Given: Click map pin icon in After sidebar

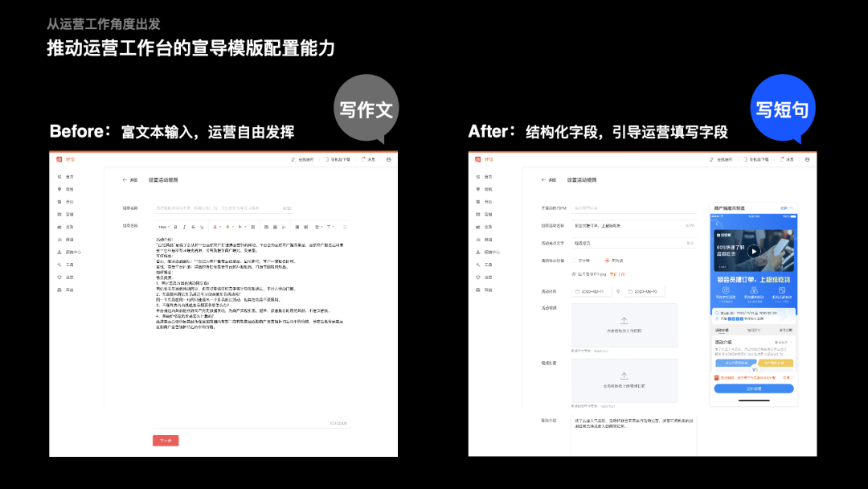Looking at the screenshot, I should point(477,189).
